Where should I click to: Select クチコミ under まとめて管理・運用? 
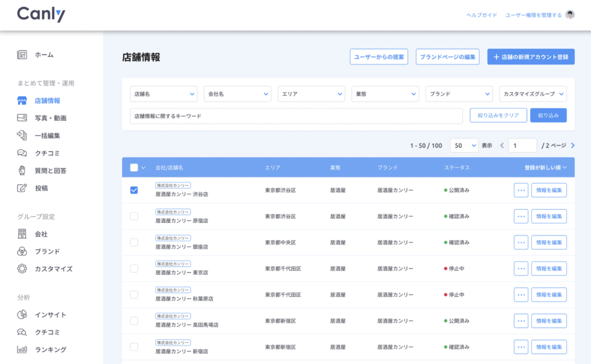(47, 153)
